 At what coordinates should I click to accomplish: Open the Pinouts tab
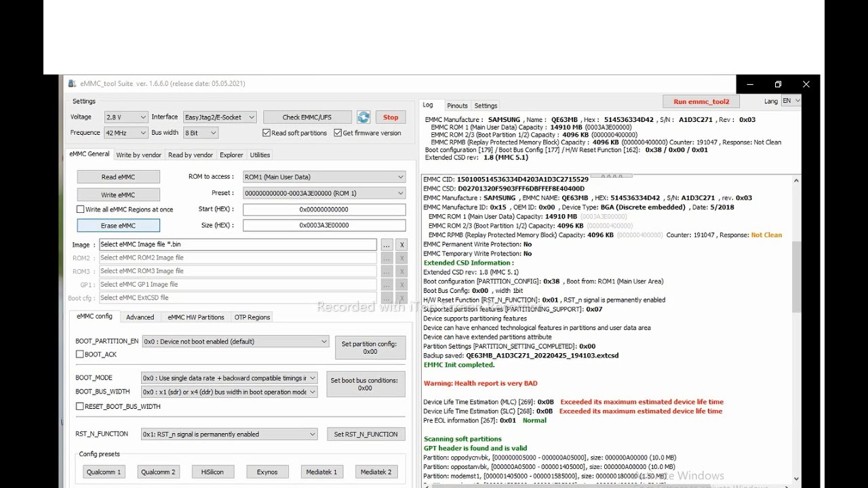click(x=457, y=106)
